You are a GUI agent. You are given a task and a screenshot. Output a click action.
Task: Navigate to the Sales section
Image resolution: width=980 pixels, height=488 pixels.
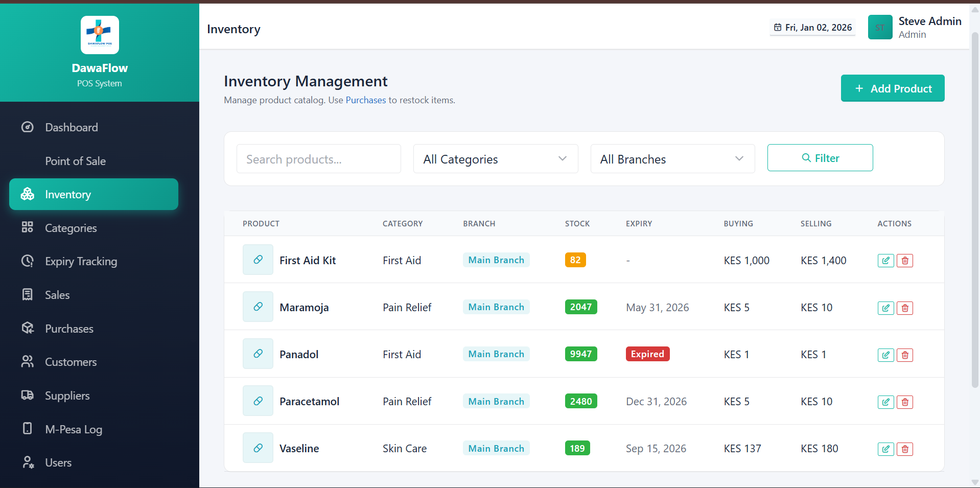click(57, 294)
